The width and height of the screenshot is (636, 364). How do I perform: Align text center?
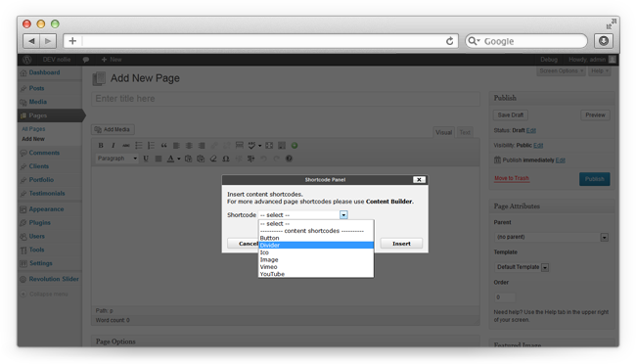[x=189, y=145]
